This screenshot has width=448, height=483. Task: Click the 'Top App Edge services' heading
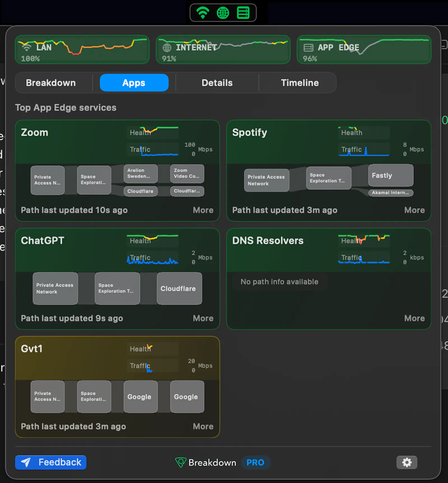(66, 108)
